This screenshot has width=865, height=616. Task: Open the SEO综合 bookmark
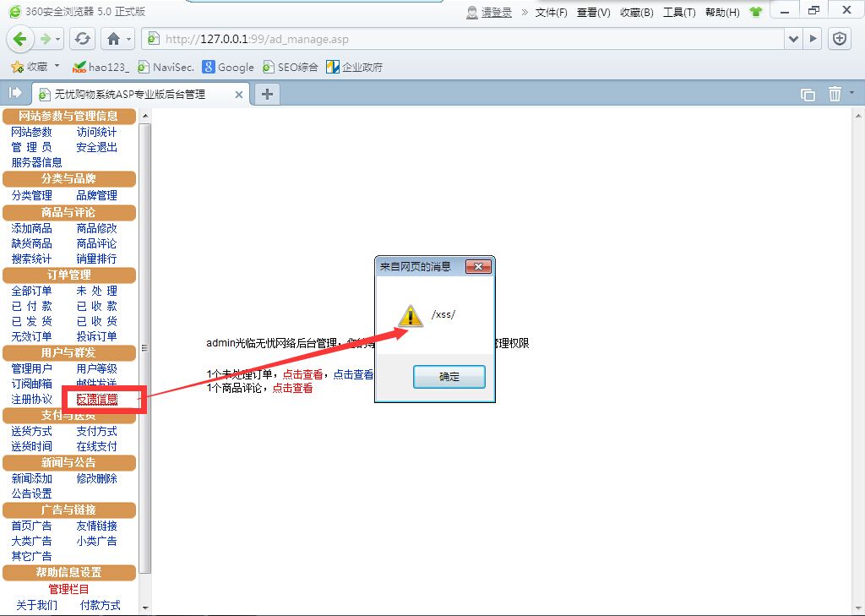(x=291, y=68)
